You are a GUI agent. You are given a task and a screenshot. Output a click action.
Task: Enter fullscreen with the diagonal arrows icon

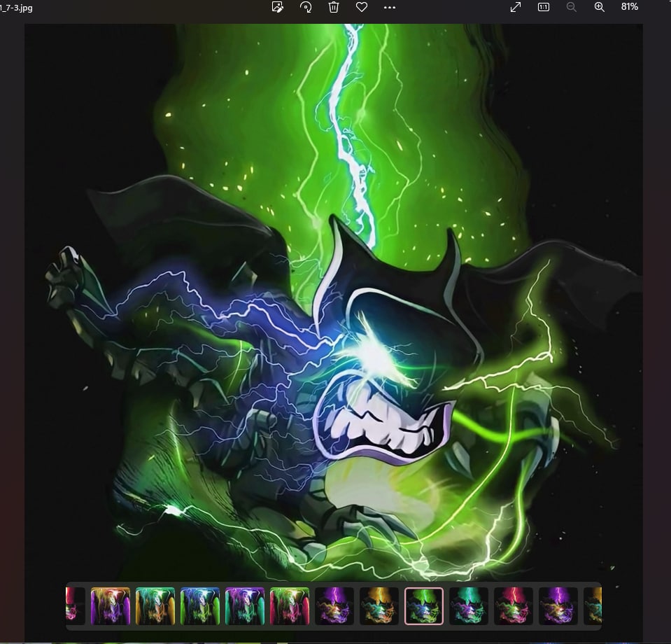[x=516, y=7]
